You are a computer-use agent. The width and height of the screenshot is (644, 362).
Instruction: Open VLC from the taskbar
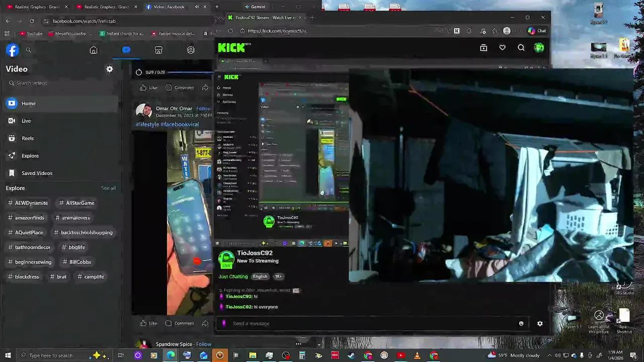tap(417, 355)
